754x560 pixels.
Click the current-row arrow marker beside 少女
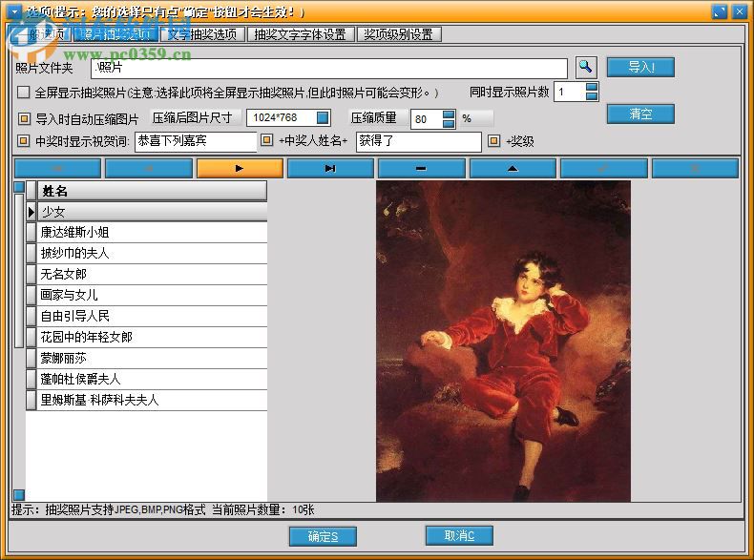pos(31,212)
